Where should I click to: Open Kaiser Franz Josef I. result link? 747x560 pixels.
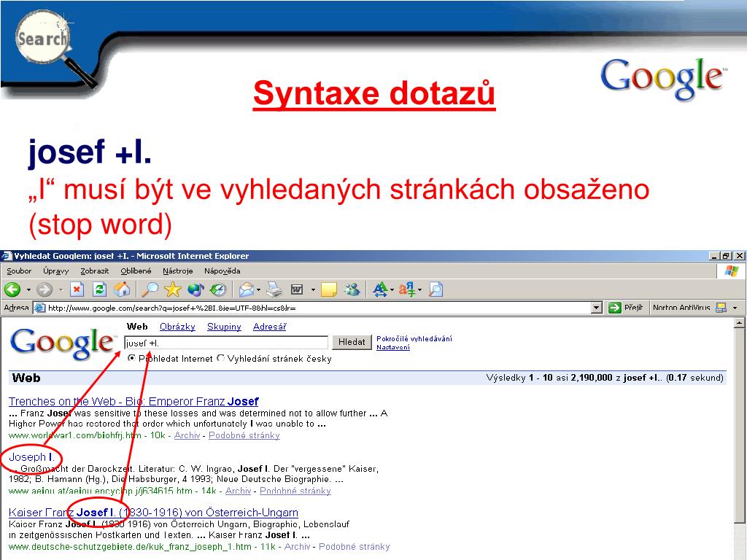tap(153, 513)
